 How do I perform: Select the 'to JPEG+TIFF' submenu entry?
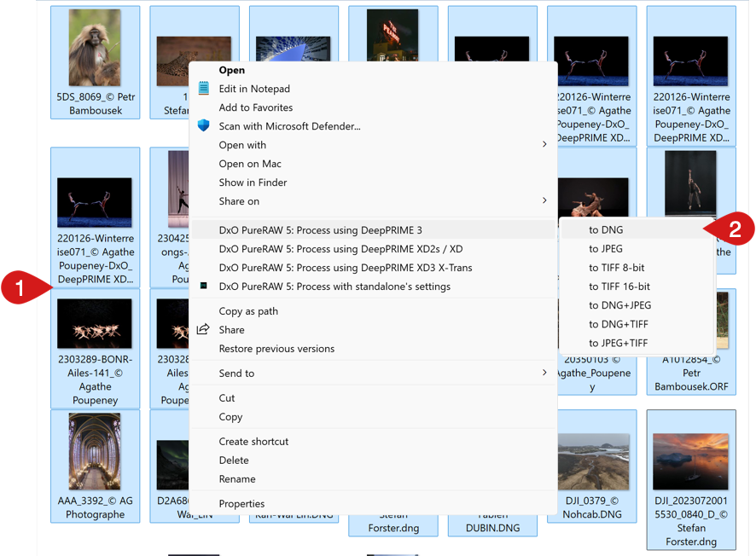[x=618, y=343]
